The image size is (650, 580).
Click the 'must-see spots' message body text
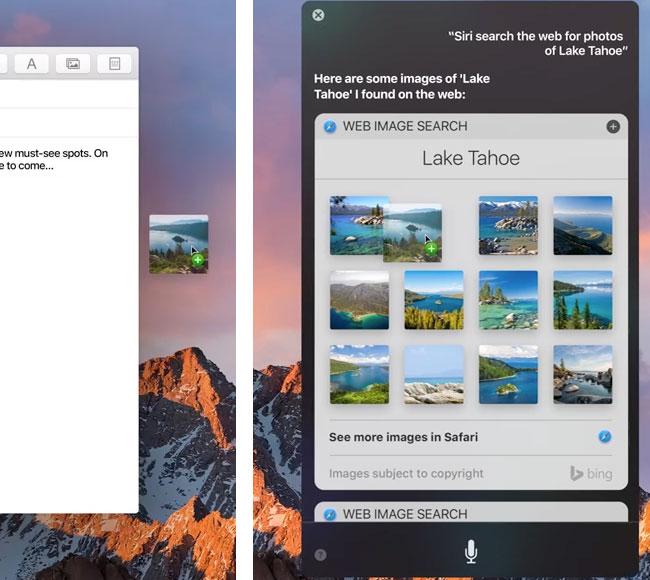(54, 159)
